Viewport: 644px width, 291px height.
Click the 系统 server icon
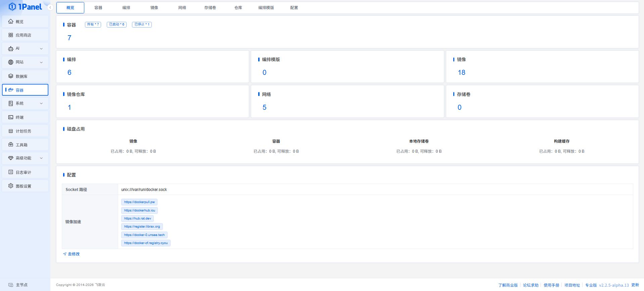point(11,103)
